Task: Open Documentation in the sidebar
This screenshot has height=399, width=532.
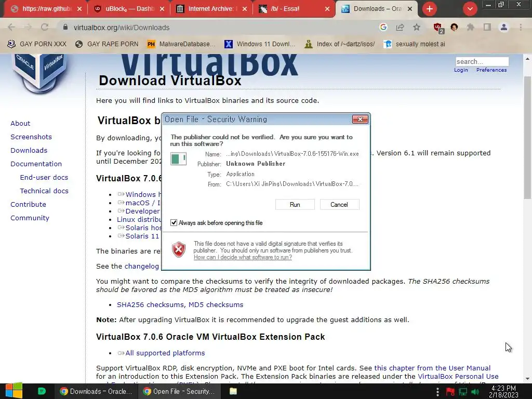Action: pos(36,164)
